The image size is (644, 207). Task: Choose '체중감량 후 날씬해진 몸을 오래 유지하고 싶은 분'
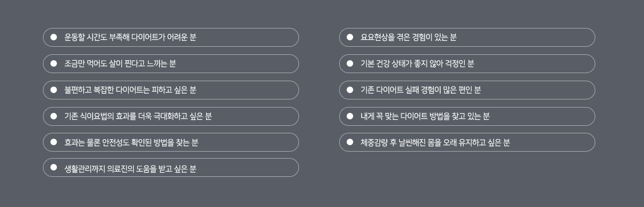(x=467, y=142)
